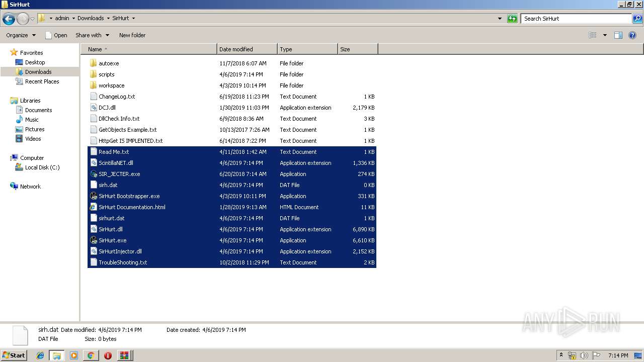The height and width of the screenshot is (362, 644).
Task: Open Internet Explorer from the taskbar
Action: 40,355
